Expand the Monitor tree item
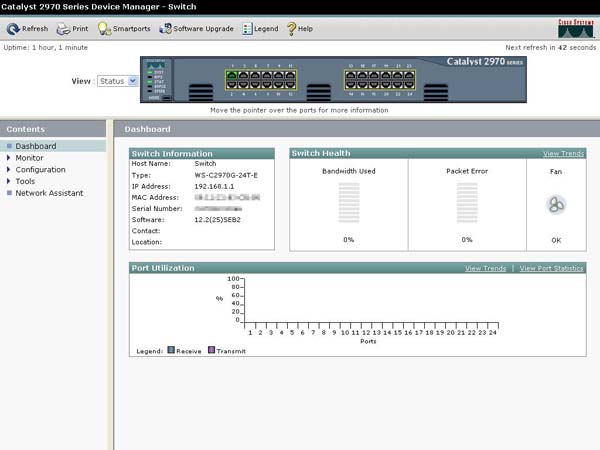Image resolution: width=600 pixels, height=450 pixels. click(8, 158)
